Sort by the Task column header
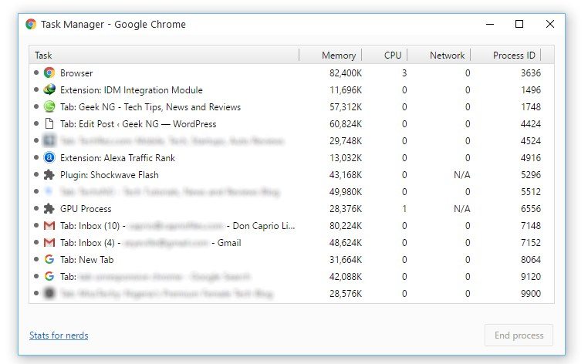The width and height of the screenshot is (588, 364). coord(164,55)
